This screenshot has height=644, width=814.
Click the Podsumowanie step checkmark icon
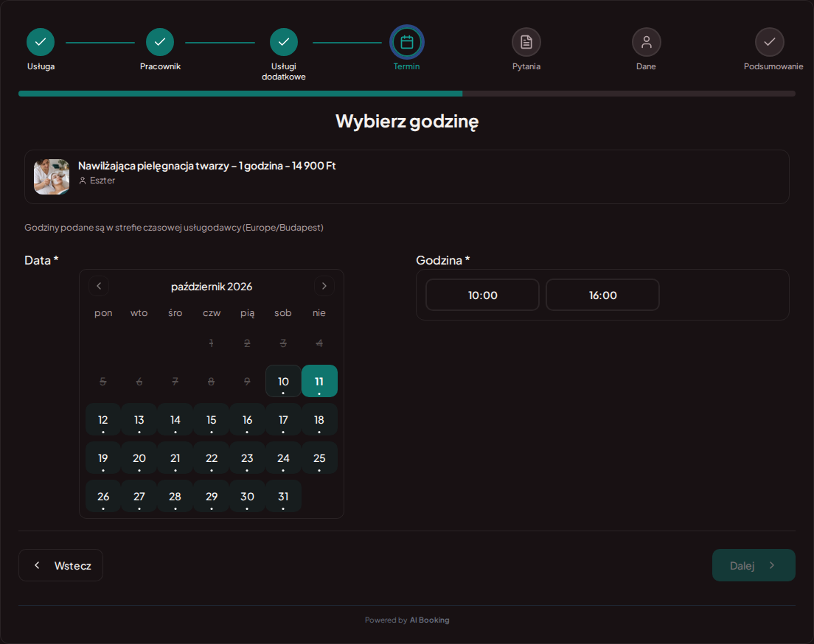769,42
